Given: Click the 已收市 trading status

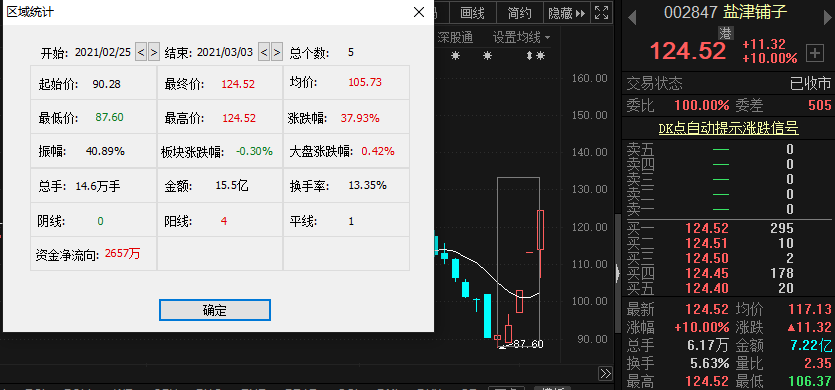Looking at the screenshot, I should (810, 84).
